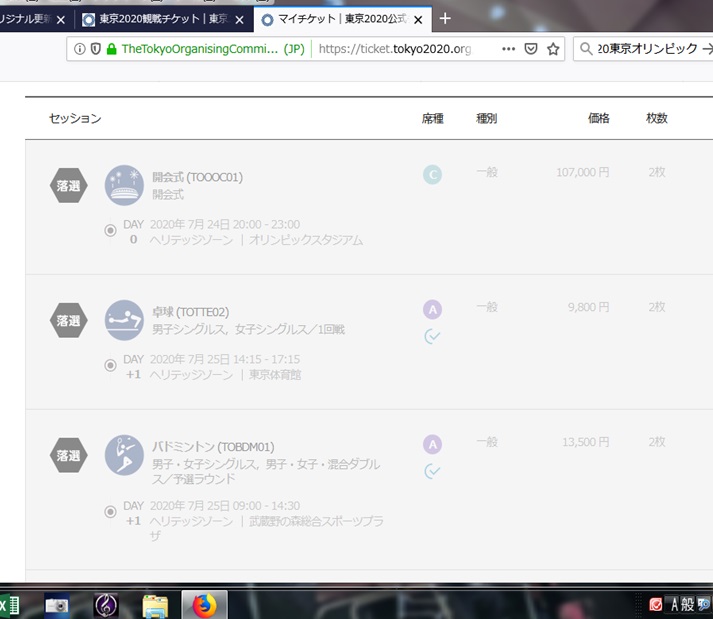Click the 落選 badge for 開会式

69,186
